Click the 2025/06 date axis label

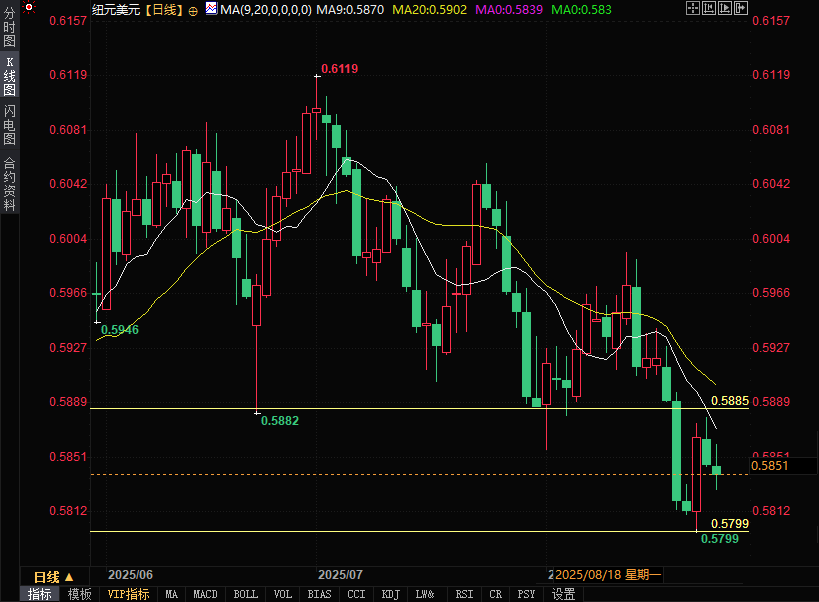(130, 574)
